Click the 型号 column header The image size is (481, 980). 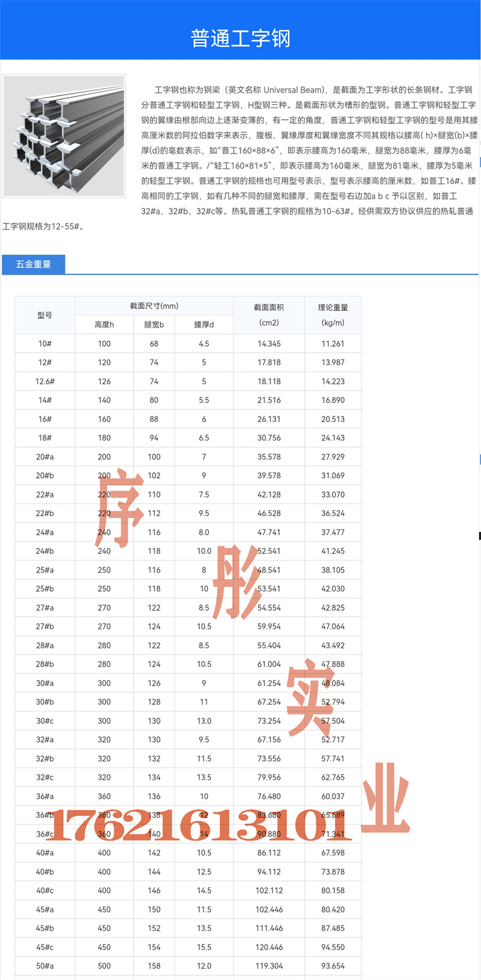(44, 315)
